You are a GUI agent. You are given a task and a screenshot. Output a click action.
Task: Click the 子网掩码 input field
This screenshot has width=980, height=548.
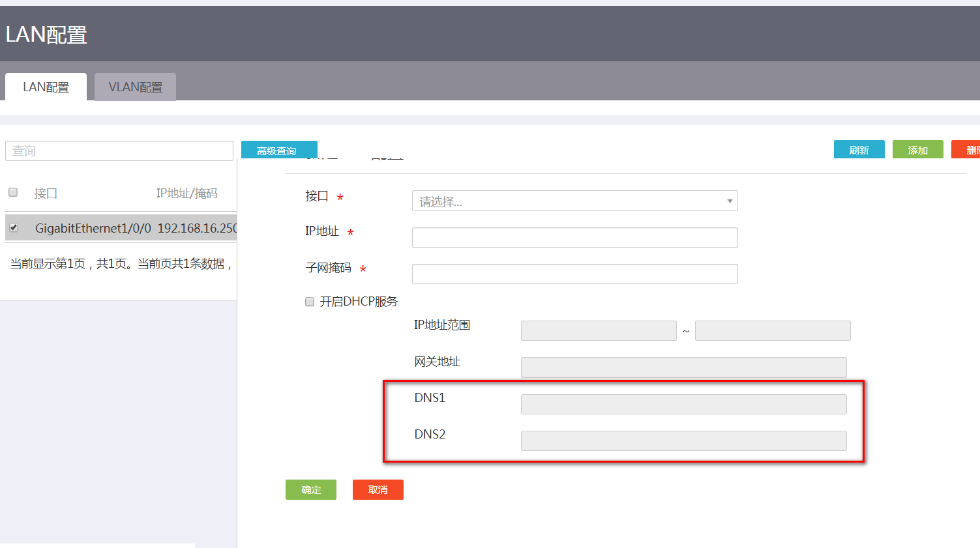click(575, 274)
